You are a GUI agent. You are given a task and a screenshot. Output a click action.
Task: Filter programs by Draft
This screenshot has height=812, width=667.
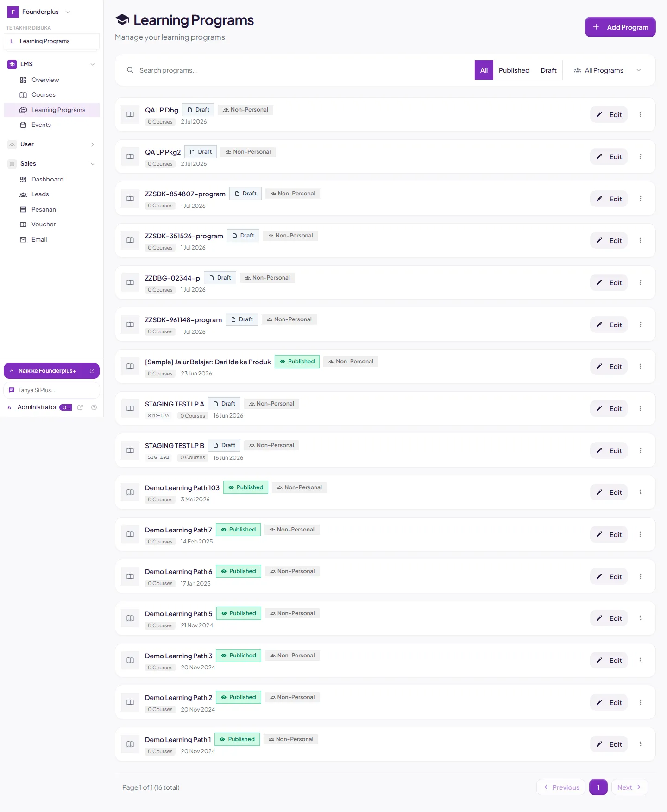point(548,70)
